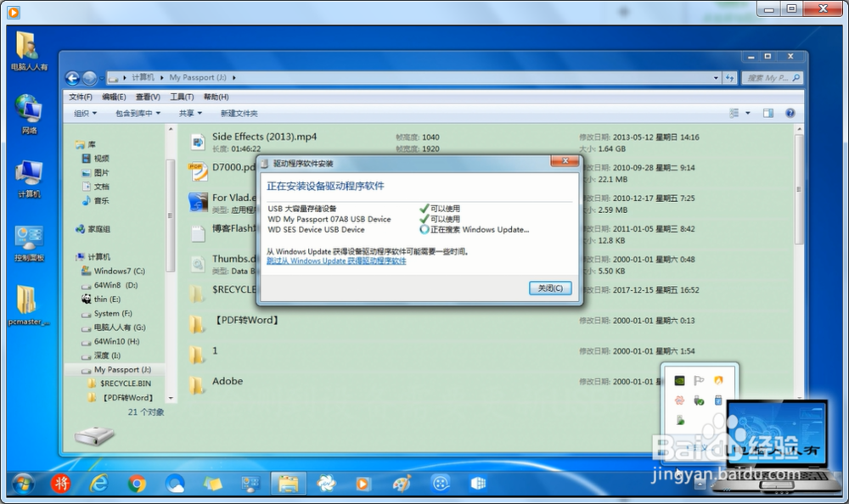Open the 帮助(H) menu

216,97
